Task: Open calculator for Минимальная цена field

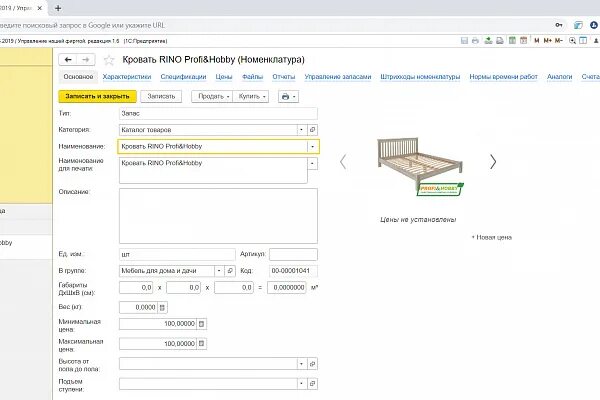Action: [x=202, y=324]
